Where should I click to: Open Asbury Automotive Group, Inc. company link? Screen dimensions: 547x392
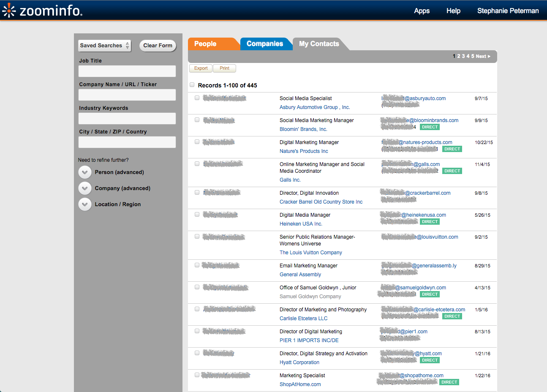(315, 107)
